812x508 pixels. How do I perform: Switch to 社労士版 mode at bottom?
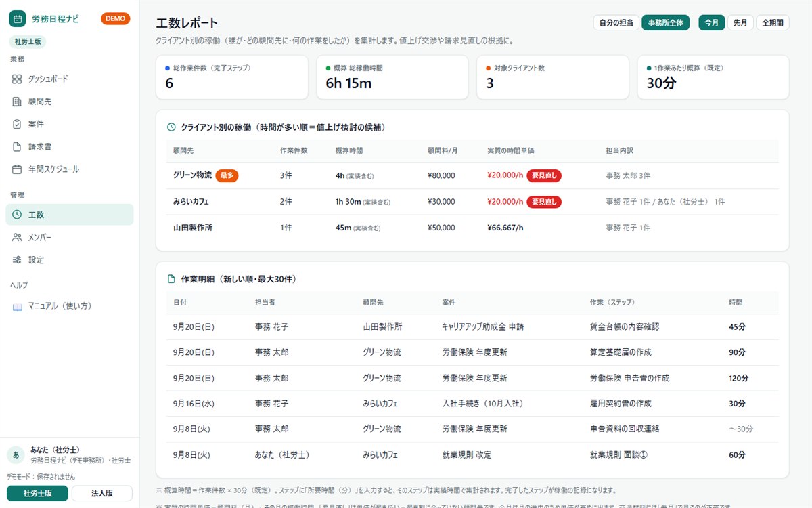click(x=38, y=493)
